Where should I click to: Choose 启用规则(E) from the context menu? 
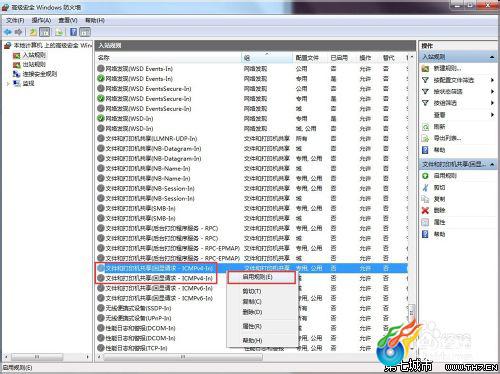261,277
